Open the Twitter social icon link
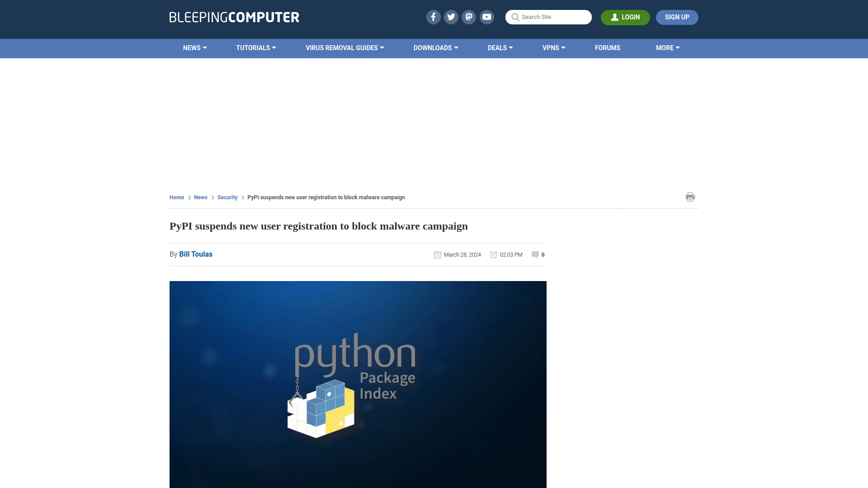Image resolution: width=868 pixels, height=488 pixels. [451, 17]
